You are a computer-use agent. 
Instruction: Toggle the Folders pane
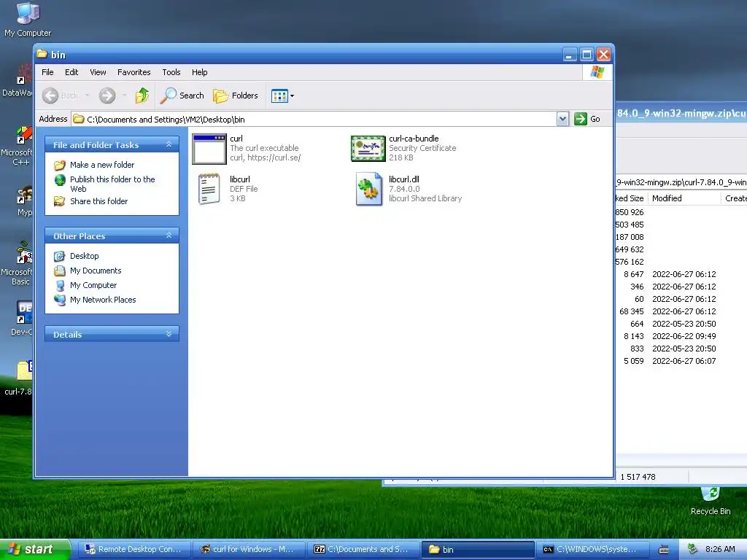[x=236, y=96]
